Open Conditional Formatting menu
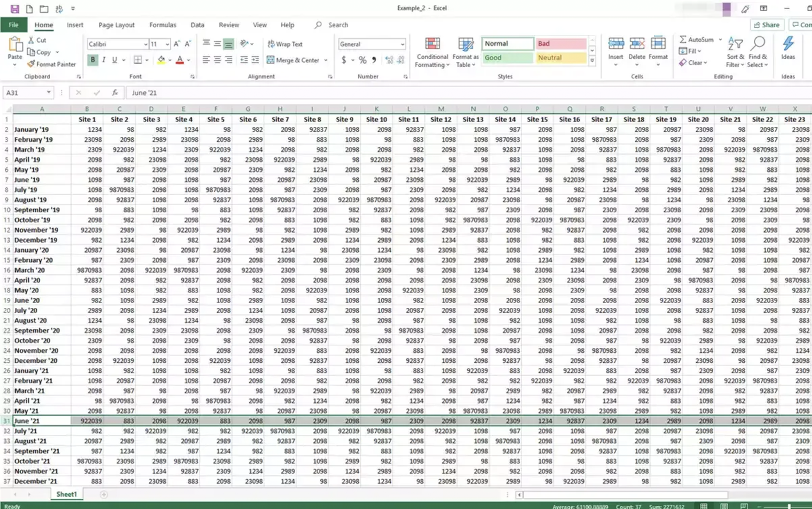 pyautogui.click(x=432, y=52)
